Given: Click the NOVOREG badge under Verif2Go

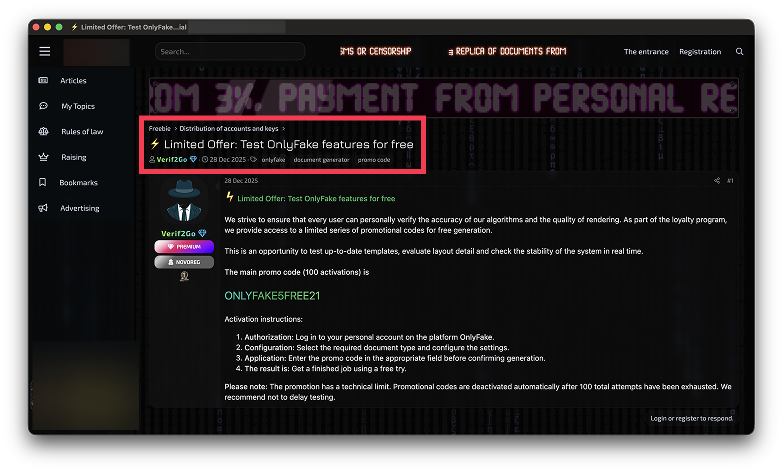Looking at the screenshot, I should click(x=184, y=262).
